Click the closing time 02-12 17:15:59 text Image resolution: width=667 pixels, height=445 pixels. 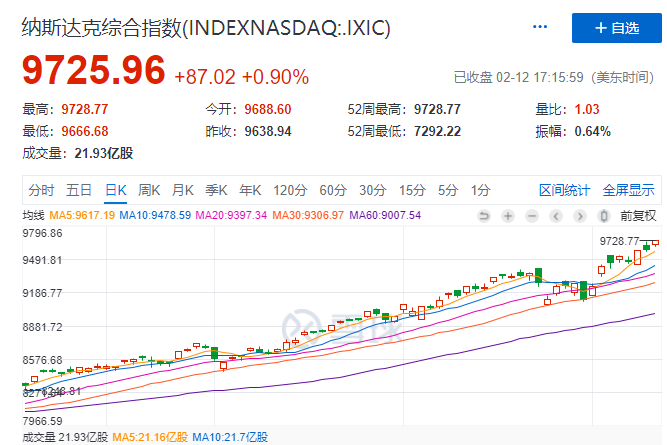click(x=540, y=77)
